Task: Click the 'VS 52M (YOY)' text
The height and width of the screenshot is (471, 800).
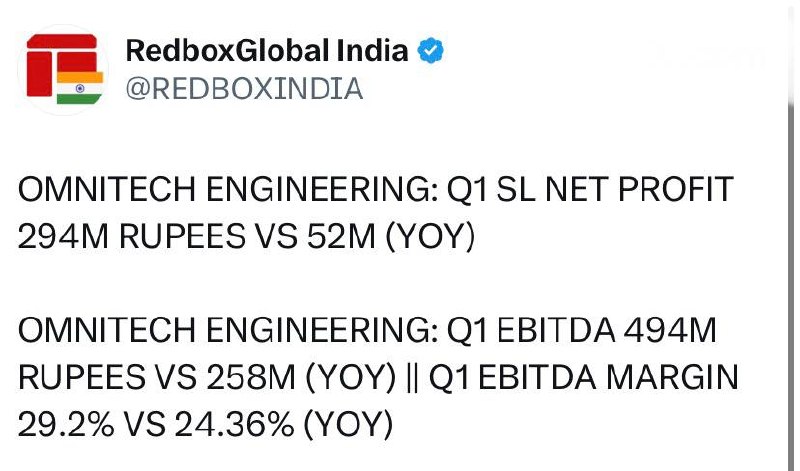Action: (364, 236)
